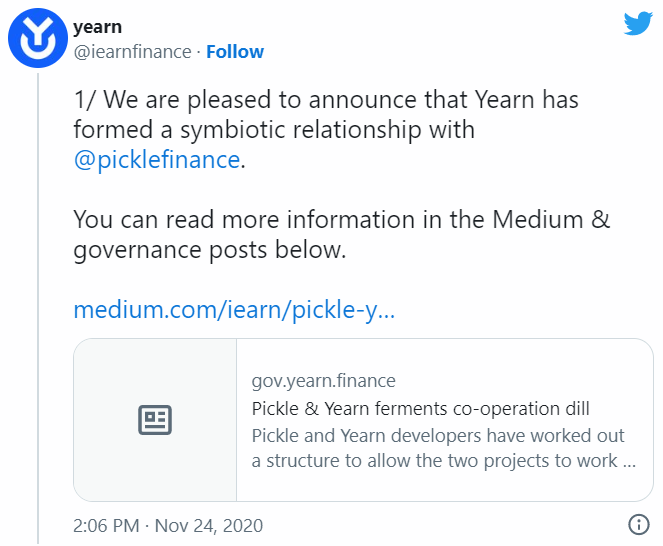Viewport: 663px width, 546px height.
Task: Click the yearn profile avatar
Action: [x=37, y=40]
